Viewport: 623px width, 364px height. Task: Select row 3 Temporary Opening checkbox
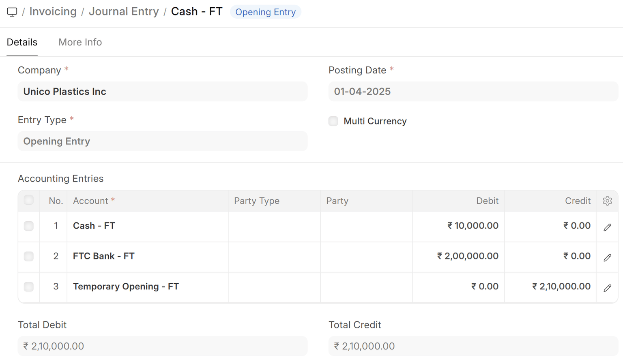click(x=29, y=287)
